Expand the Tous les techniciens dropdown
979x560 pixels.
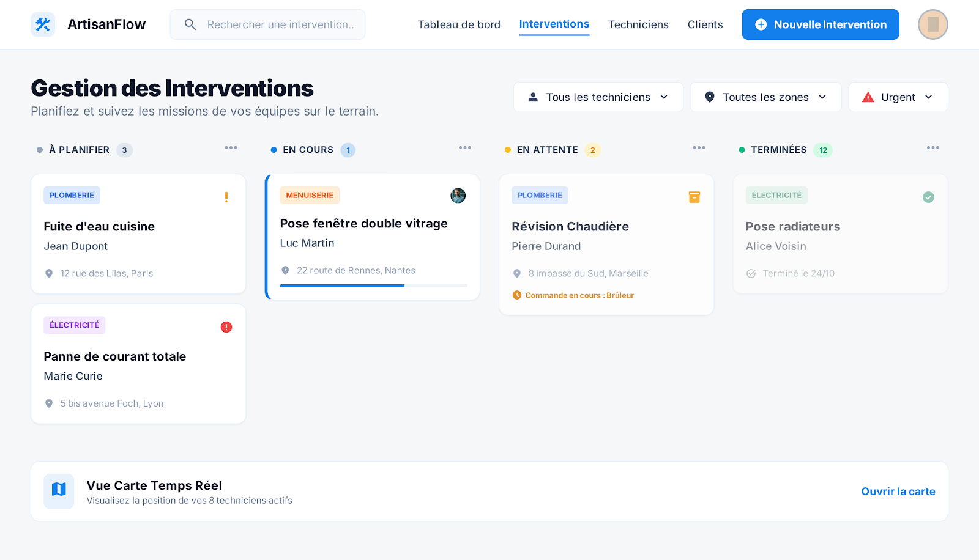click(598, 97)
